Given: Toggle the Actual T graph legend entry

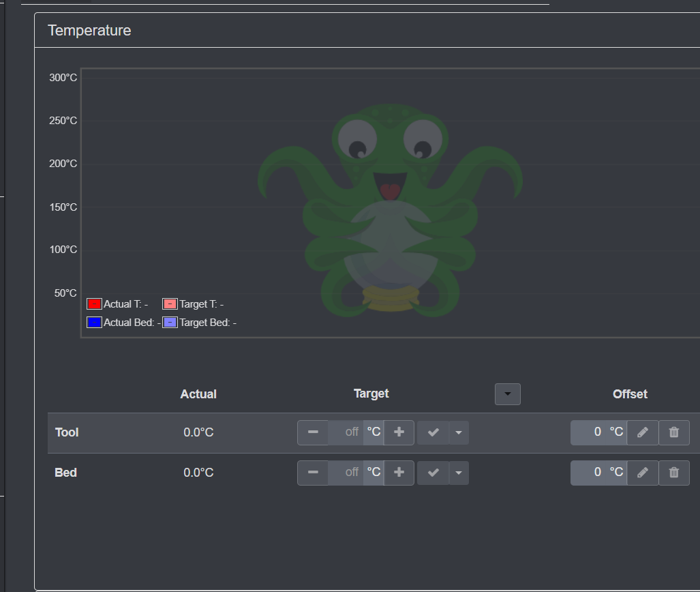Looking at the screenshot, I should point(118,304).
